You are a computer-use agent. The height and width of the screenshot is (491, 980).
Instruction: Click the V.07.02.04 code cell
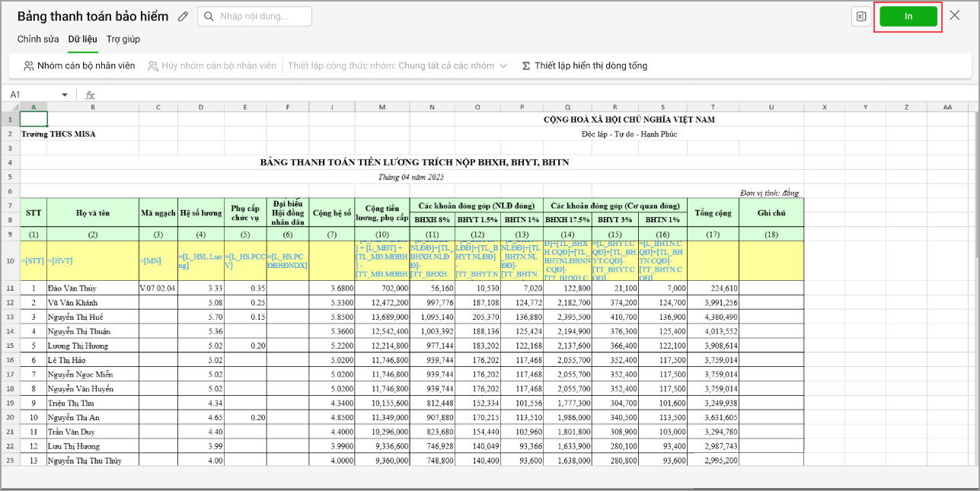coord(158,289)
